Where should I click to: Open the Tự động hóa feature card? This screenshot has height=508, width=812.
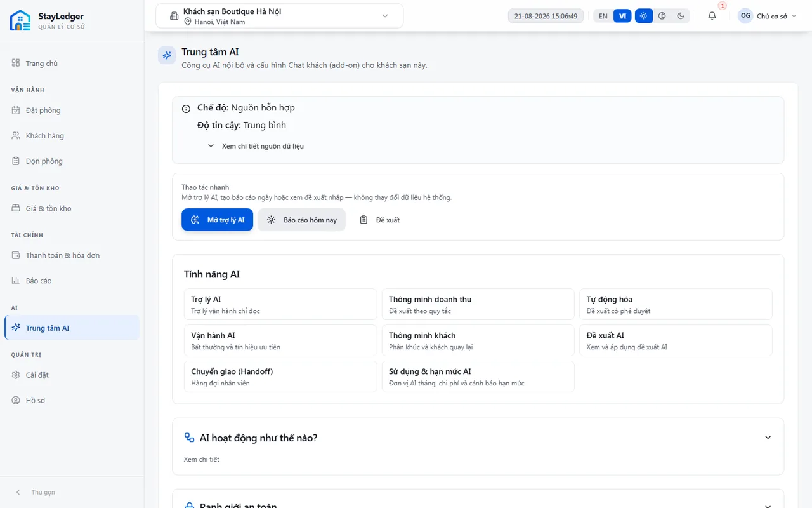676,305
